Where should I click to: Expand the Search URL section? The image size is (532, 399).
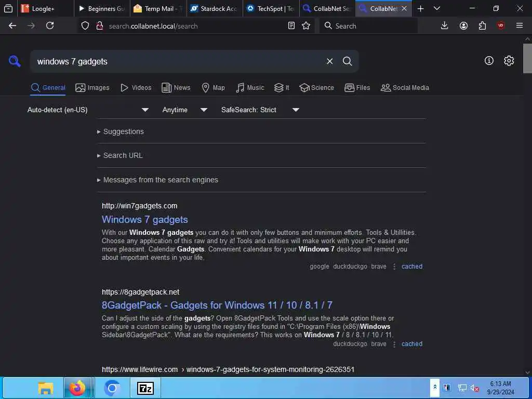120,155
